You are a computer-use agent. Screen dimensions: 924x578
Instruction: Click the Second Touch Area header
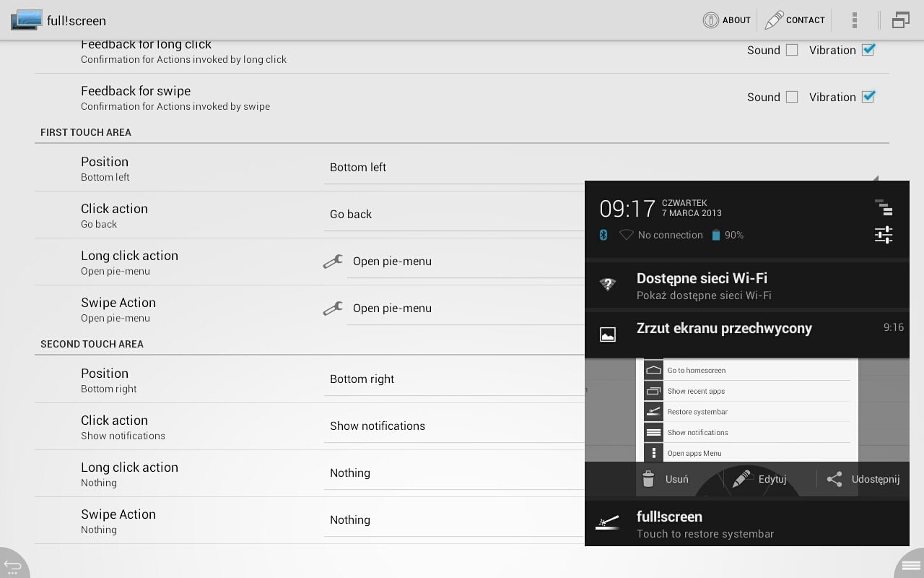(92, 344)
